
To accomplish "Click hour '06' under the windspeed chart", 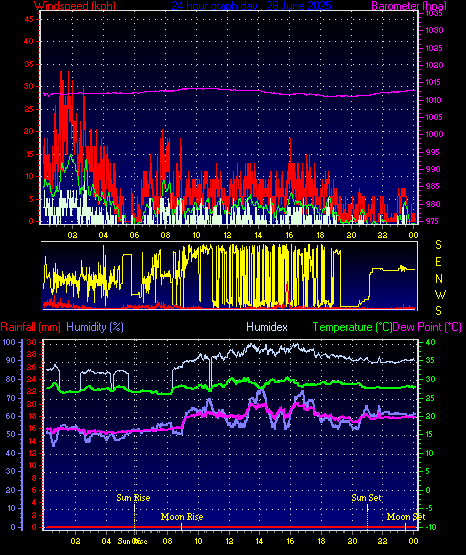I will click(134, 235).
